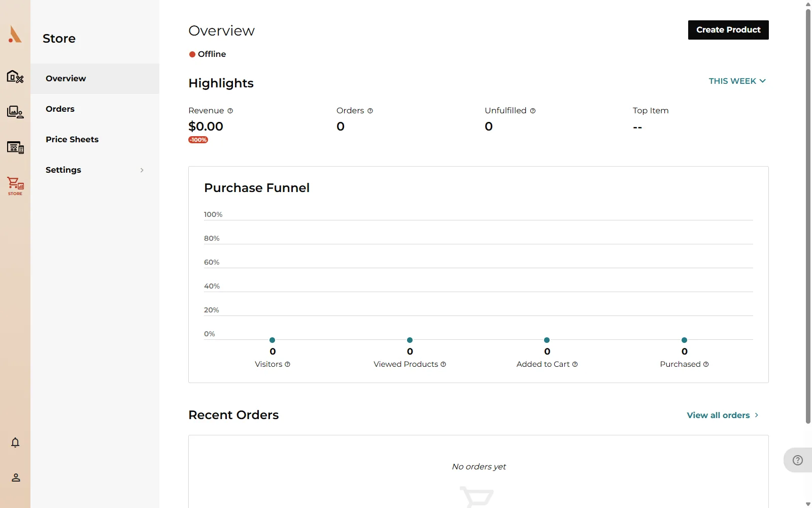
Task: Click the Purchased funnel data point
Action: pos(684,340)
